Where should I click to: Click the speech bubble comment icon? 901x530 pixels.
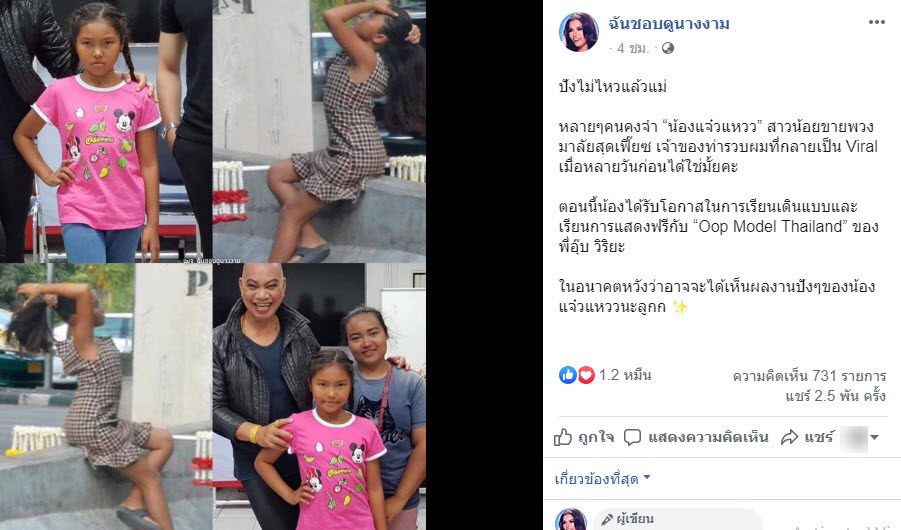tap(632, 437)
